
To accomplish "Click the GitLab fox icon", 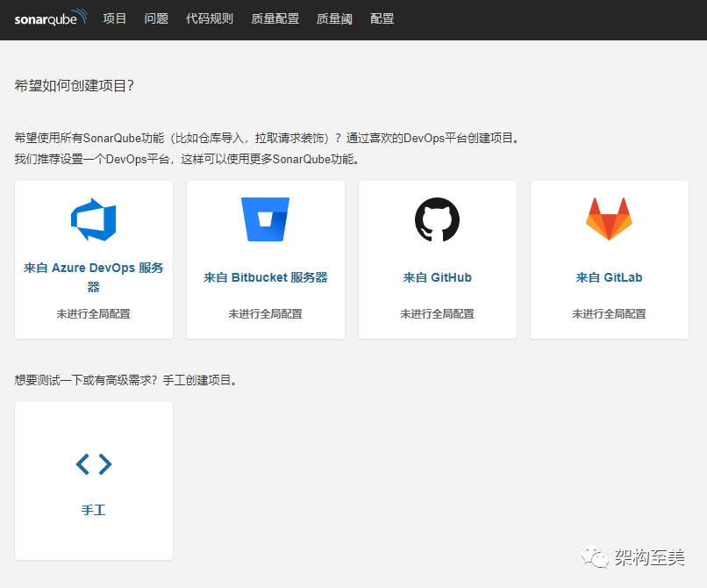I will pyautogui.click(x=609, y=219).
